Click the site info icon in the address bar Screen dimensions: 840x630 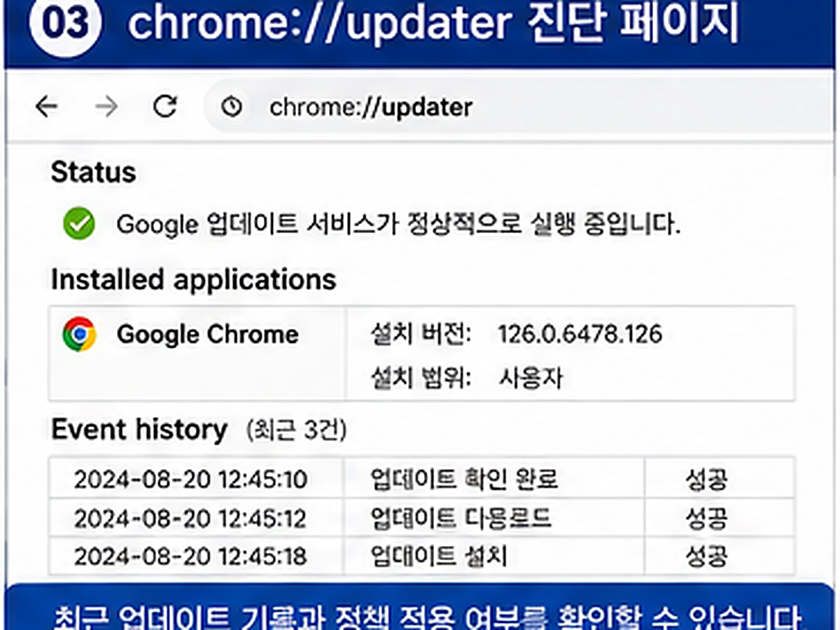point(232,107)
